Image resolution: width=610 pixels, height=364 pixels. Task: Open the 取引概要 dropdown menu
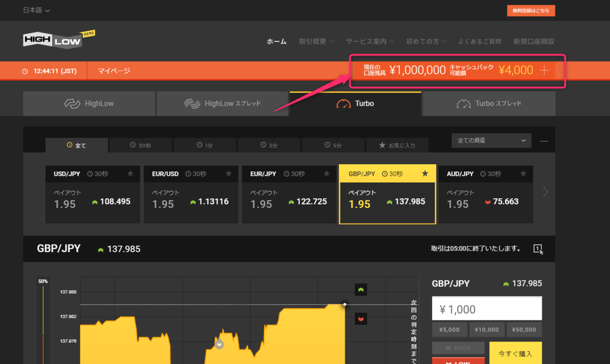coord(316,41)
